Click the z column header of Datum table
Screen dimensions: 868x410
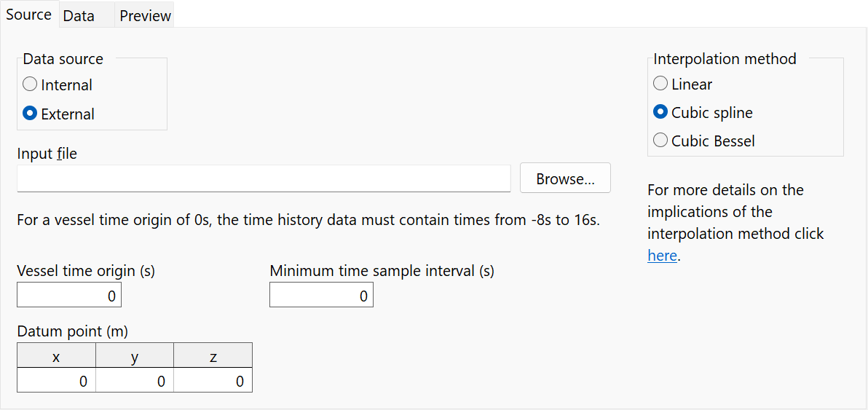213,357
